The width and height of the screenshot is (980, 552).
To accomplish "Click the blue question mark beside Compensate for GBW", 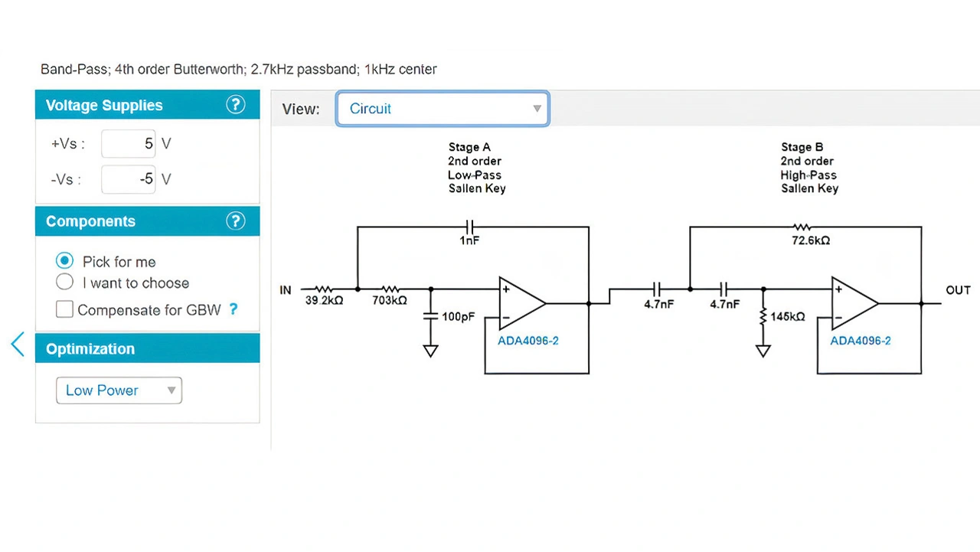I will tap(234, 309).
